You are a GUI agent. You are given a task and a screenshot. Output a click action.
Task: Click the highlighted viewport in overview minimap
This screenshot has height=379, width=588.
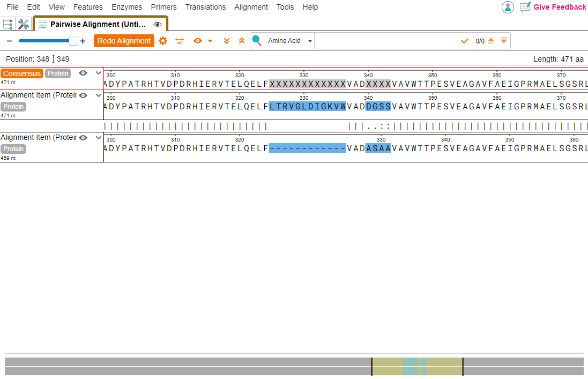417,366
